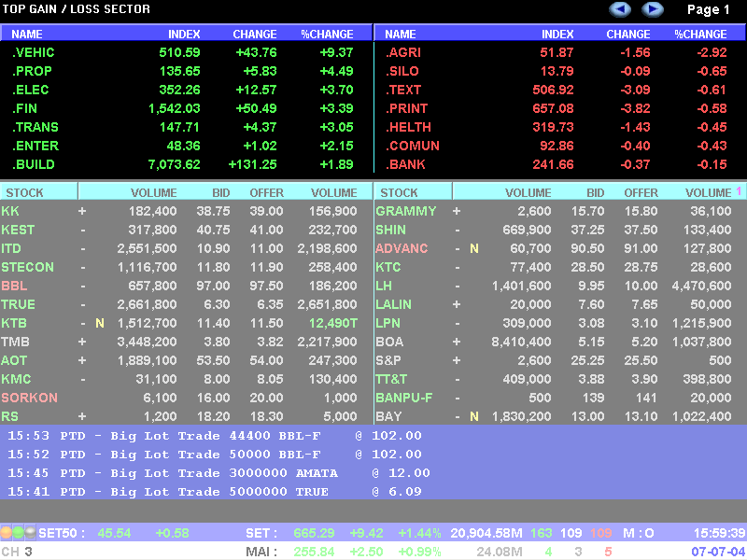Select stock BBL
This screenshot has height=560, width=747.
(14, 286)
